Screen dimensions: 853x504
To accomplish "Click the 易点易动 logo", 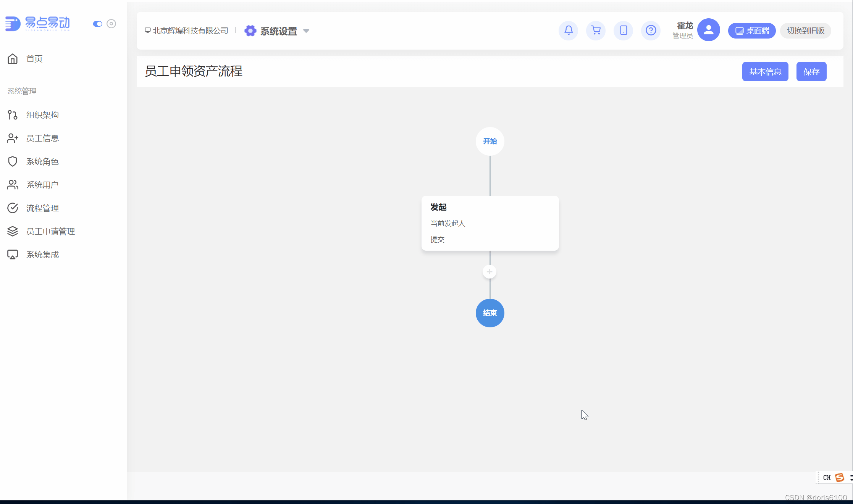I will click(x=37, y=24).
